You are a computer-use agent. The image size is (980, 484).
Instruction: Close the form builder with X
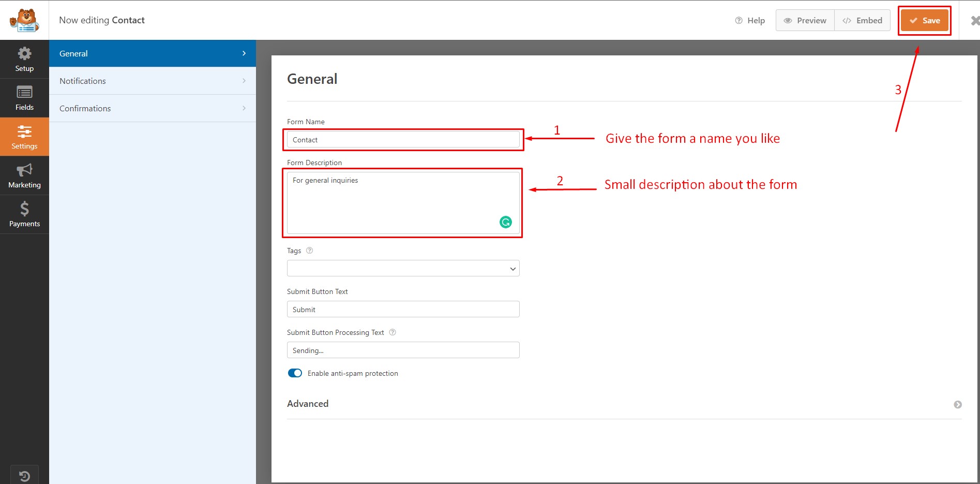click(974, 21)
